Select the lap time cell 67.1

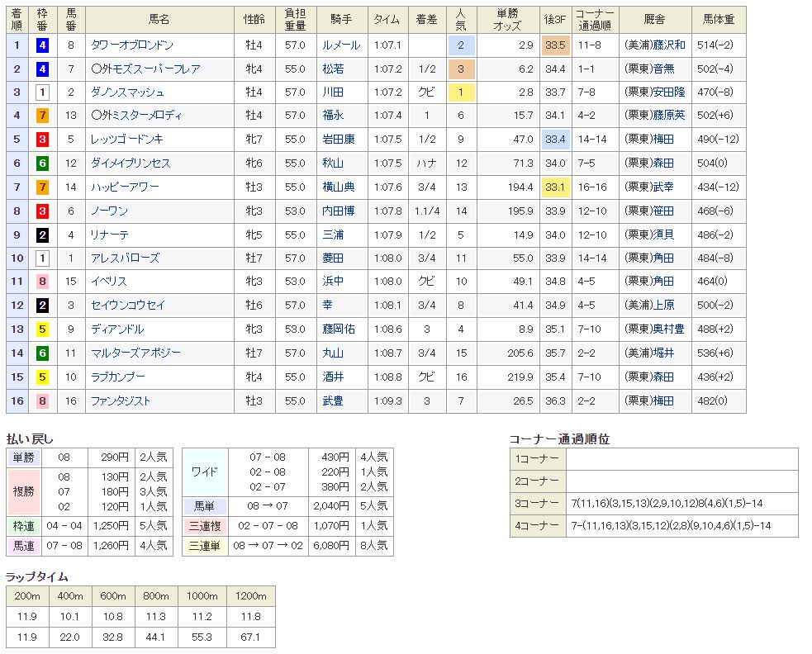(x=250, y=637)
